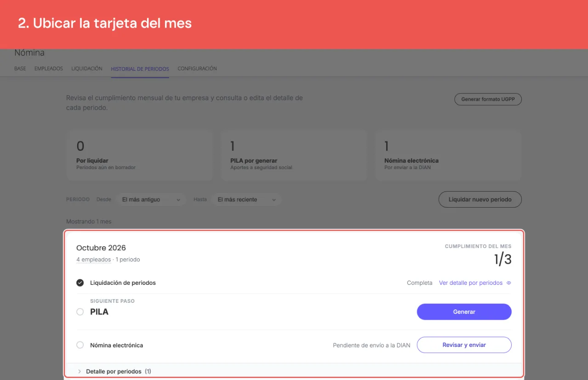This screenshot has height=380, width=588.
Task: Select the PILA por generar summary card
Action: pyautogui.click(x=294, y=156)
